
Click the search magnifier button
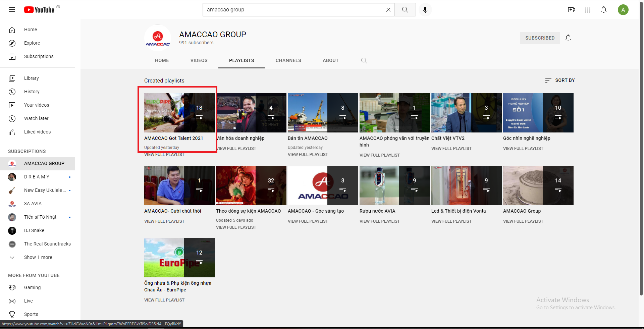point(405,10)
